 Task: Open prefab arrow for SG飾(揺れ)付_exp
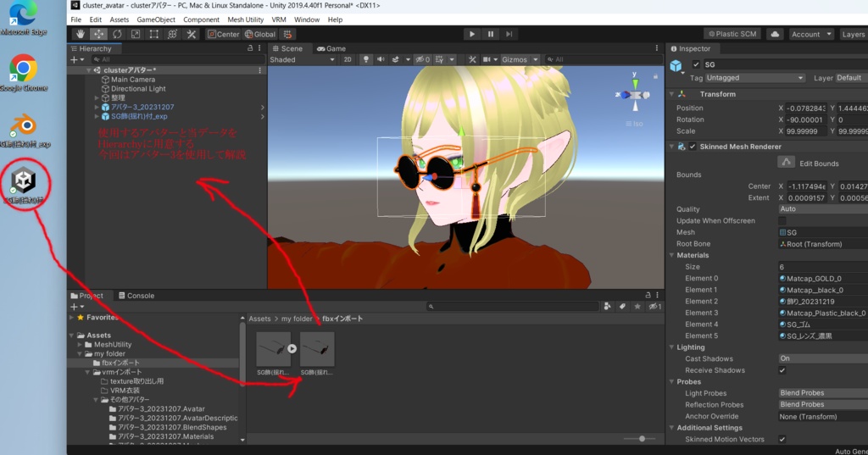(263, 117)
